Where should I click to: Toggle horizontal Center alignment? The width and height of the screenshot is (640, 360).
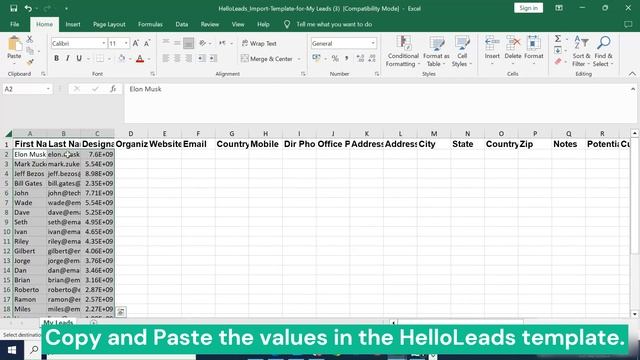point(177,58)
